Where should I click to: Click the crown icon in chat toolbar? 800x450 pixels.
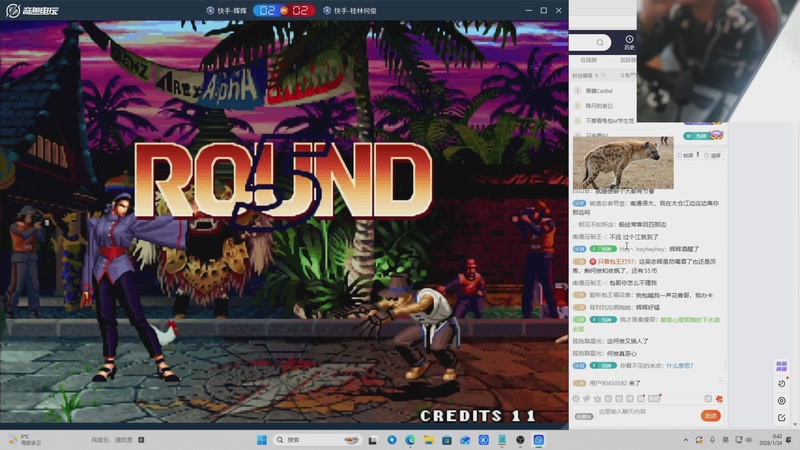(x=597, y=398)
